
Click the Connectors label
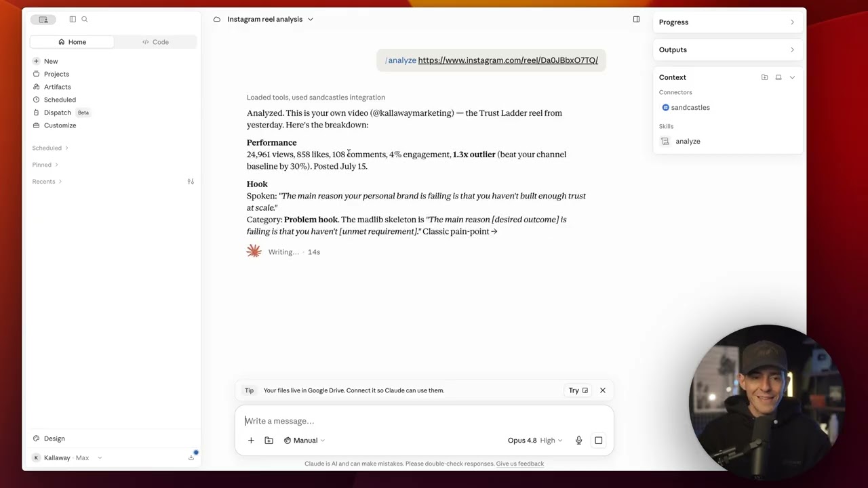pos(675,92)
